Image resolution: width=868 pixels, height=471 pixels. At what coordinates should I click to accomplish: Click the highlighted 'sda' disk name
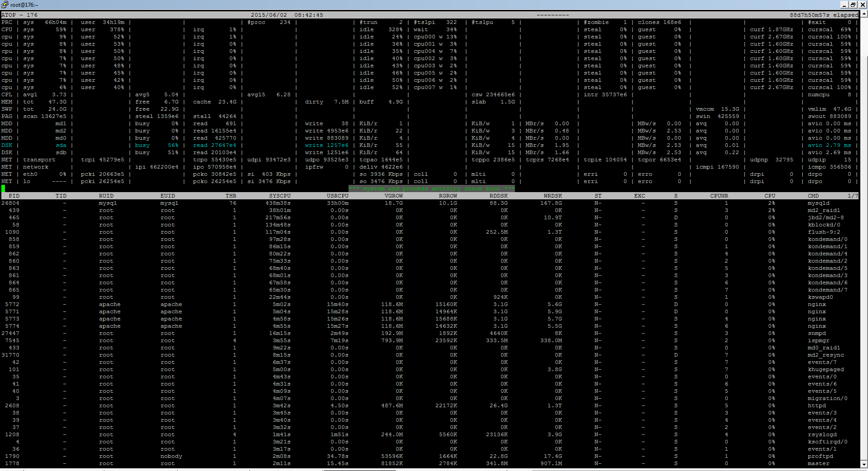pyautogui.click(x=61, y=145)
